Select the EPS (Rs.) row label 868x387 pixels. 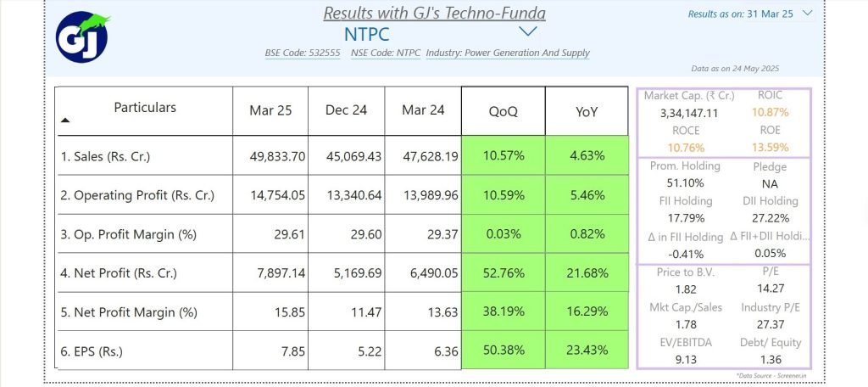click(92, 351)
